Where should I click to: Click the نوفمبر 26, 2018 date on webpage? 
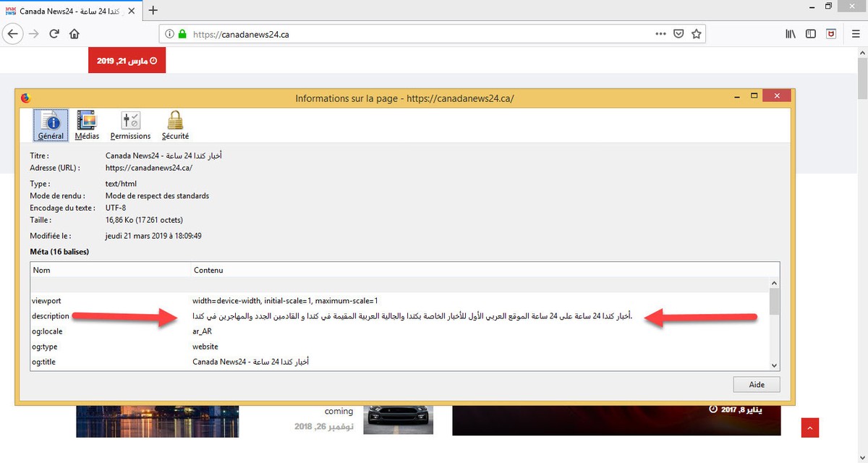point(324,427)
